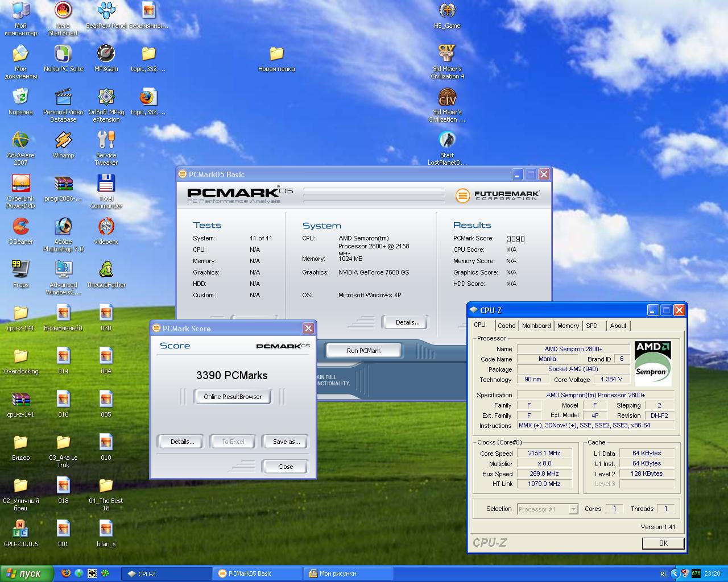Click the Name field AMD Sempron 2800+
This screenshot has height=582, width=728.
pos(573,349)
